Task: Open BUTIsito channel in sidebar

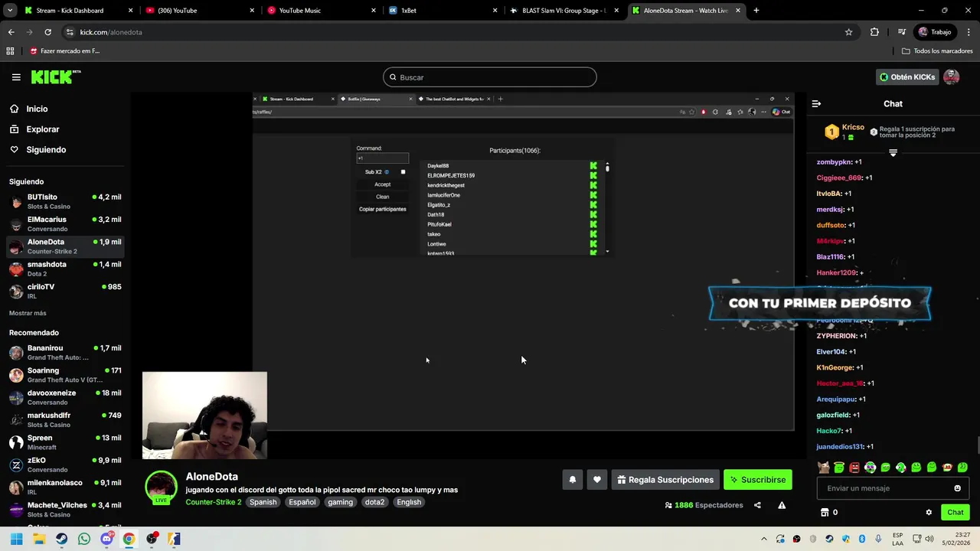Action: pyautogui.click(x=65, y=201)
